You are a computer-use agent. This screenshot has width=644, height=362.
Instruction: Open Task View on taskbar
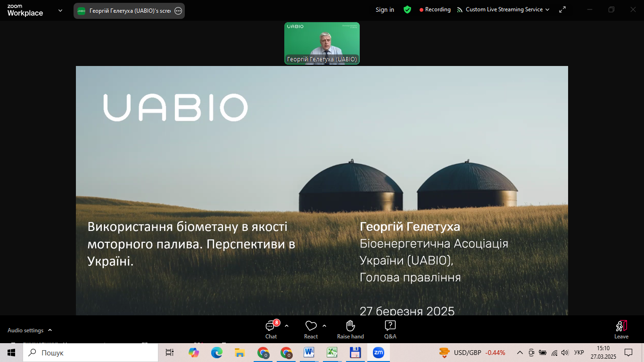[170, 353]
